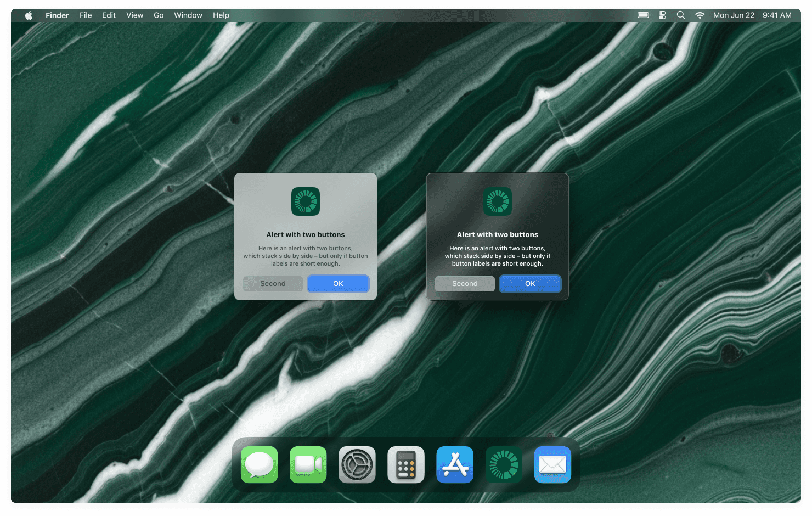Click the app icon in dark alert
The width and height of the screenshot is (812, 516).
(498, 201)
